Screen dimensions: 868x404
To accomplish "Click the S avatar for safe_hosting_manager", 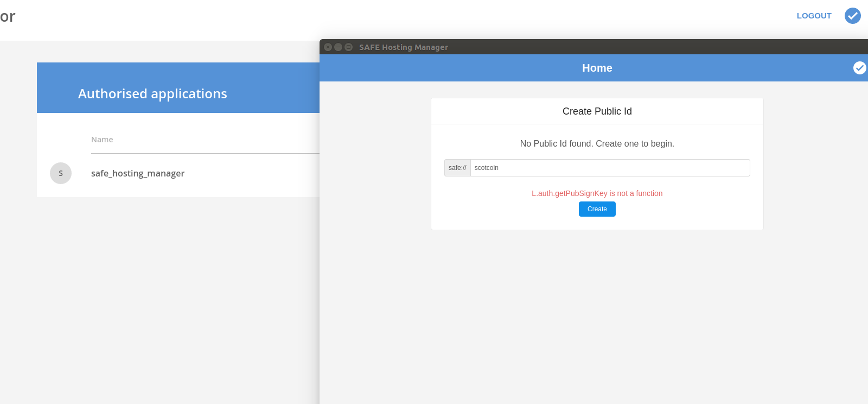I will pyautogui.click(x=61, y=173).
